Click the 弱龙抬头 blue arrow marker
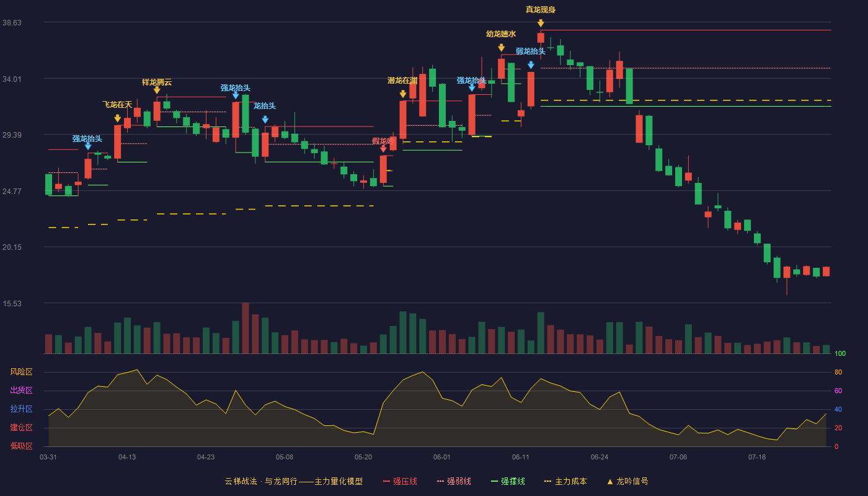This screenshot has height=496, width=868. (x=531, y=65)
